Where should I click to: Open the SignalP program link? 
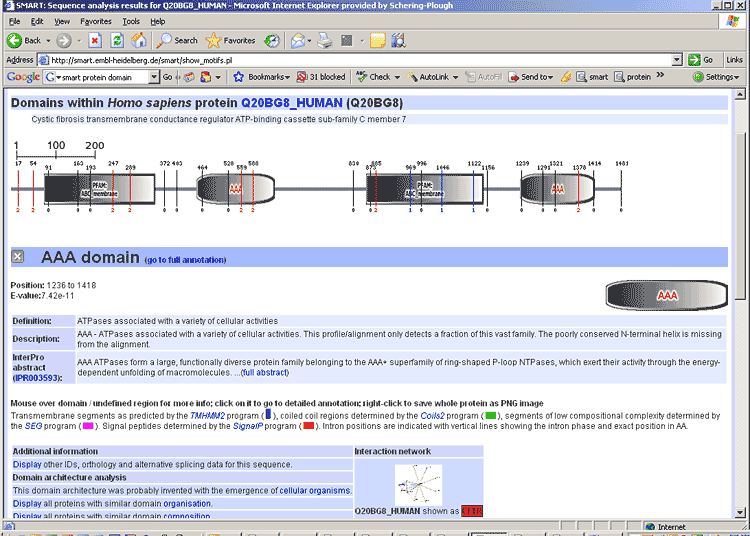pyautogui.click(x=248, y=426)
